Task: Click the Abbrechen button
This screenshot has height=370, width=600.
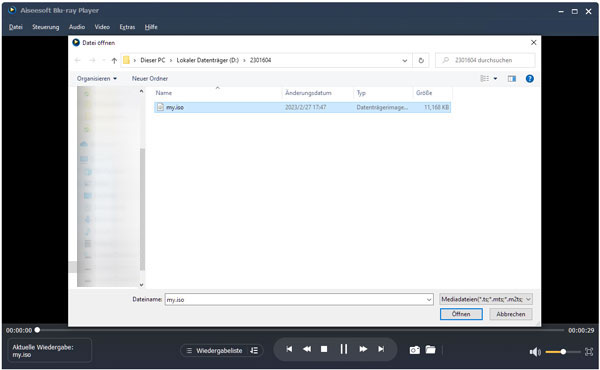Action: pyautogui.click(x=510, y=314)
